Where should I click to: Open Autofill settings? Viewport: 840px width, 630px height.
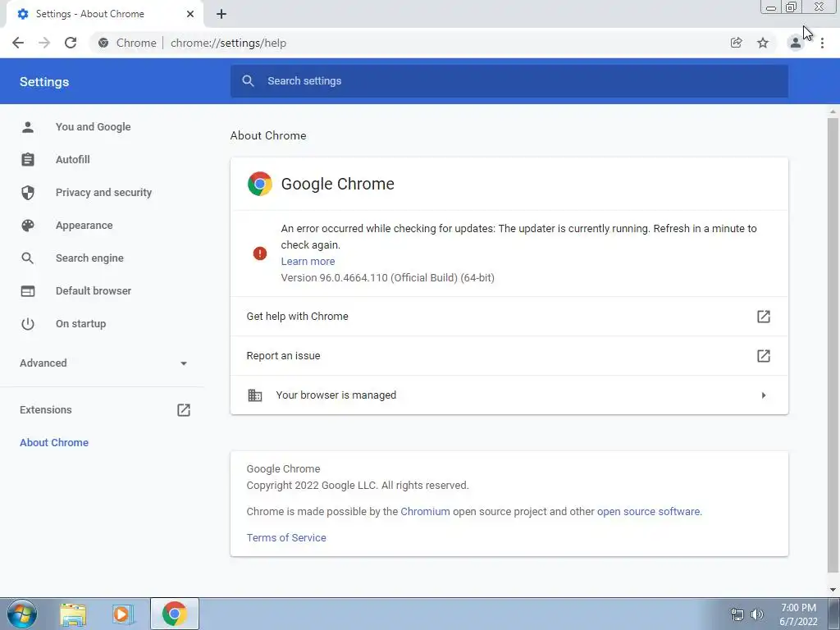pyautogui.click(x=73, y=160)
